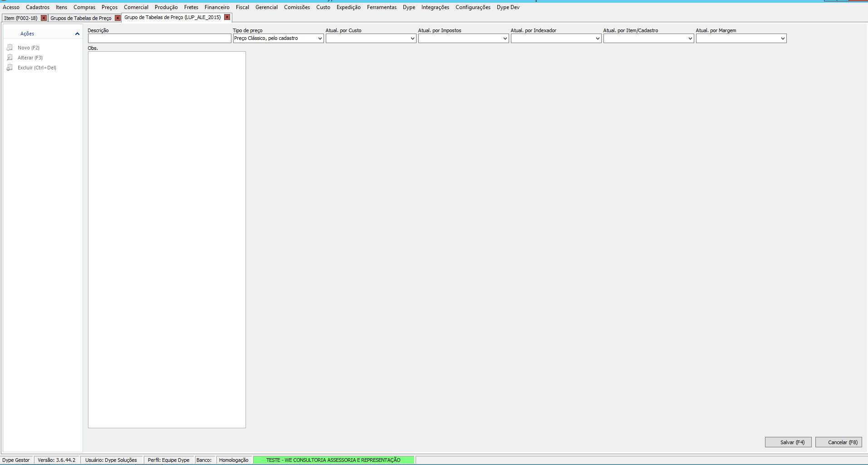Open the Atual. por Custo dropdown
Screen dimensions: 868x465
412,39
